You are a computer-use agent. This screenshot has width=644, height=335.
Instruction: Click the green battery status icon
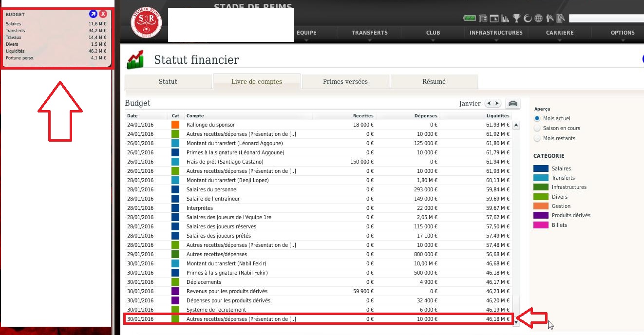[469, 19]
